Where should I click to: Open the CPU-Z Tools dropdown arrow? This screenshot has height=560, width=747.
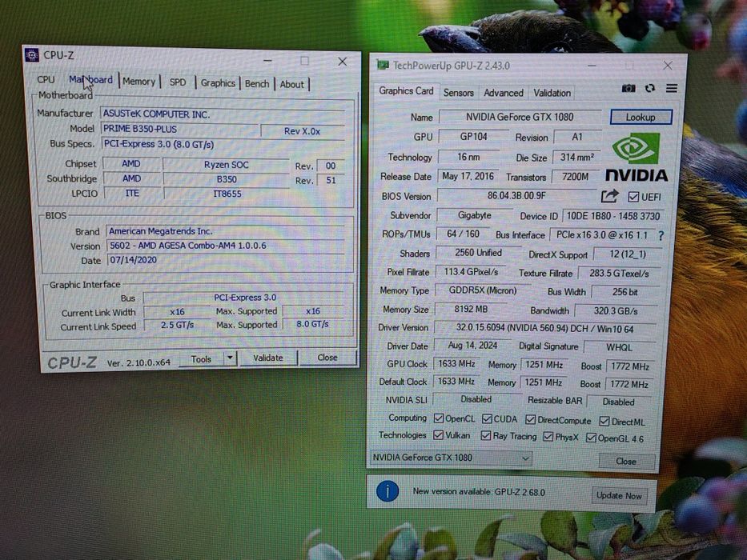point(230,358)
